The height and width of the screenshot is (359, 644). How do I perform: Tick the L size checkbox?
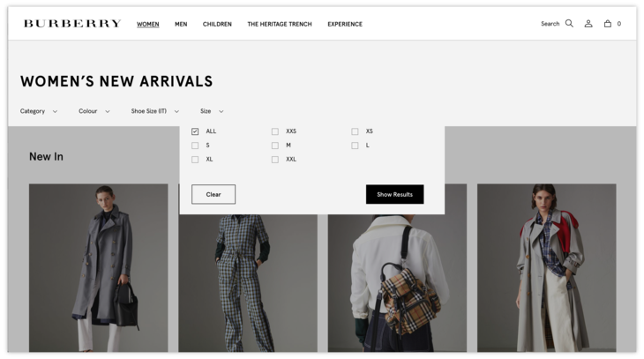[x=355, y=146]
